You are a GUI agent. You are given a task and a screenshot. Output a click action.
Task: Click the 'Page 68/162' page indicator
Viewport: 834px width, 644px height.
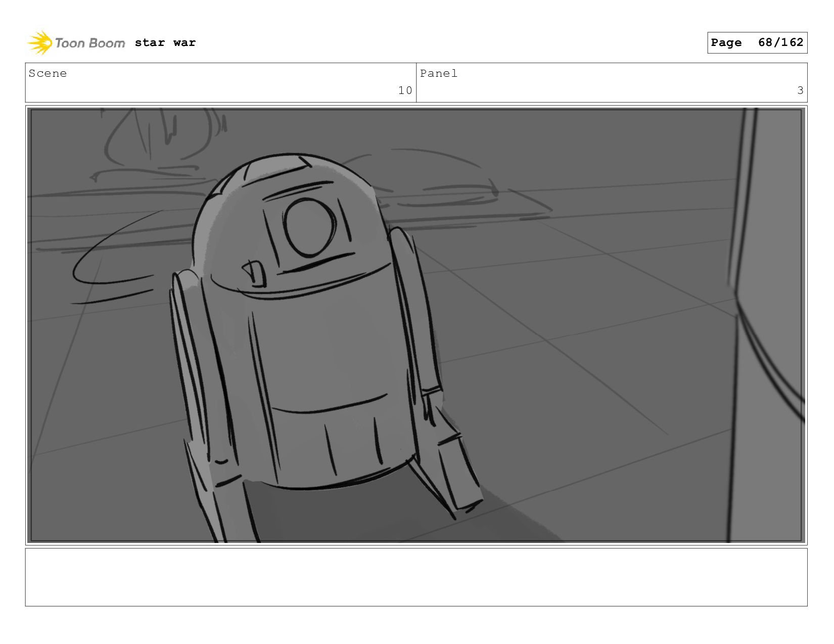pyautogui.click(x=757, y=42)
